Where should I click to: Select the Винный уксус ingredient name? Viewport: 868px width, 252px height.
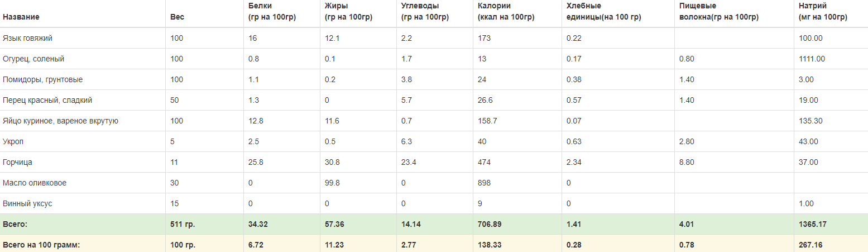[27, 203]
